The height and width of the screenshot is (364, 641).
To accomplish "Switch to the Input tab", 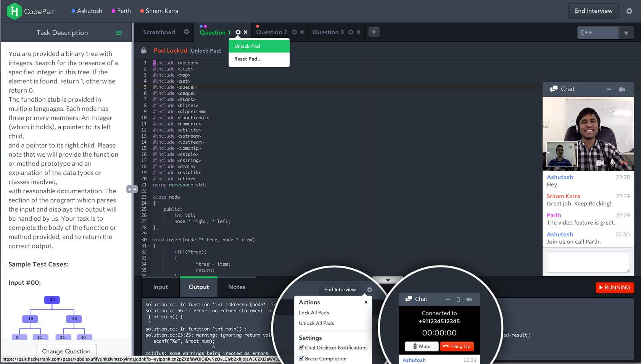I will click(160, 287).
